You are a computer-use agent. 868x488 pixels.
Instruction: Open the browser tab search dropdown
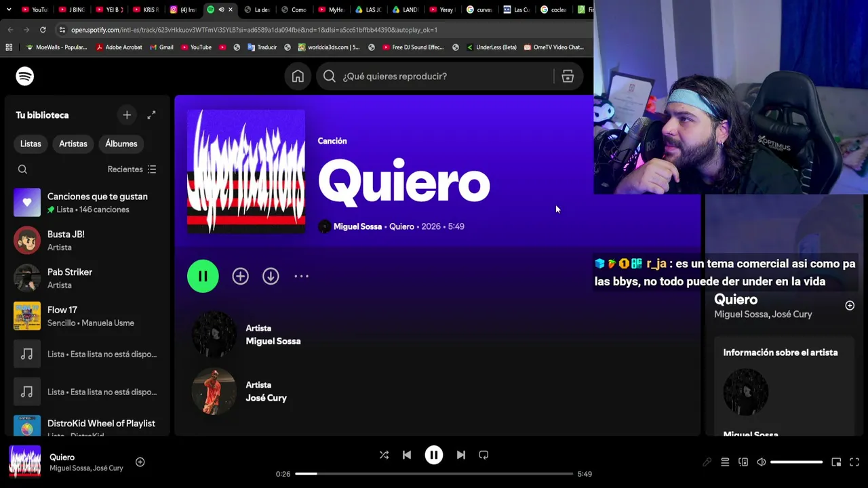(x=9, y=9)
